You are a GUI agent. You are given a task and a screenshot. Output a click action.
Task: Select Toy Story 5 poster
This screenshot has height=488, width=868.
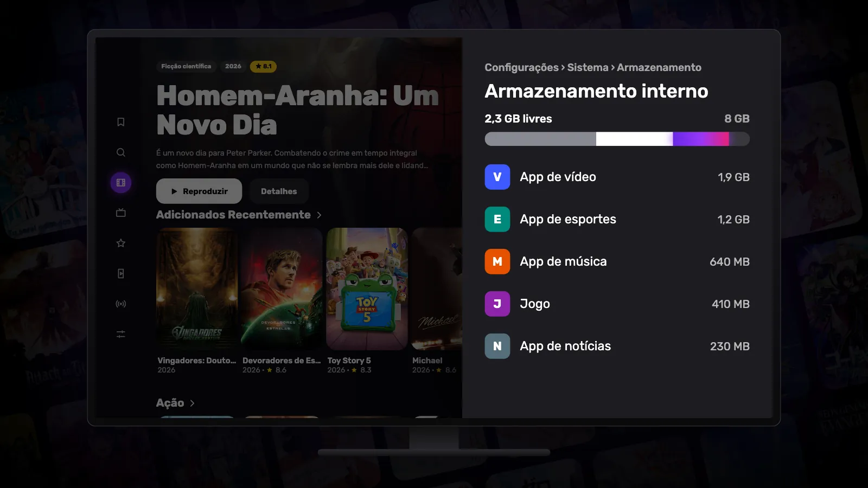pyautogui.click(x=367, y=288)
